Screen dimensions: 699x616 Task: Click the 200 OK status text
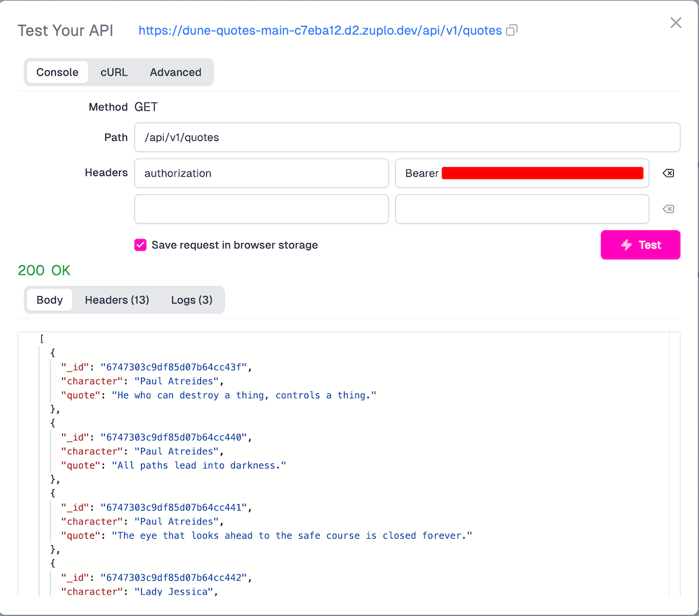coord(44,270)
